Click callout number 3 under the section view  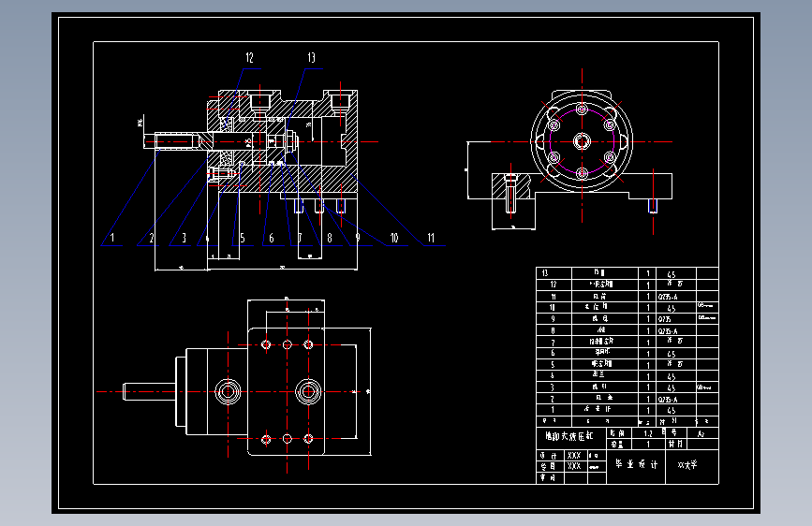(184, 238)
